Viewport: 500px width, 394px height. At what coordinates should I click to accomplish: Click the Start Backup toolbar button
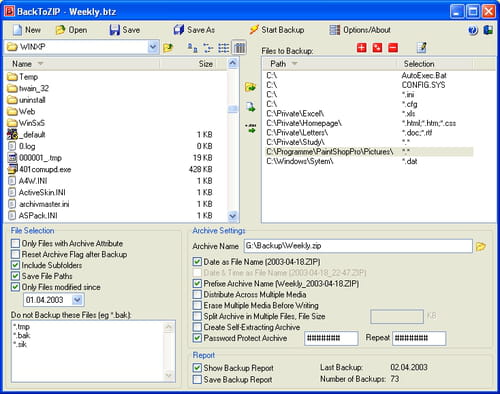click(x=276, y=30)
